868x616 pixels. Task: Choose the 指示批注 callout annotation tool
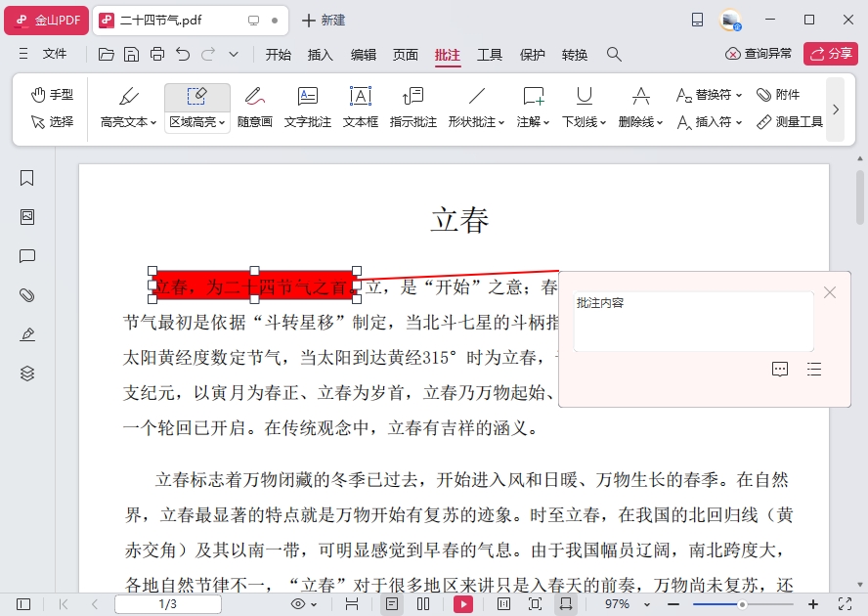click(412, 107)
